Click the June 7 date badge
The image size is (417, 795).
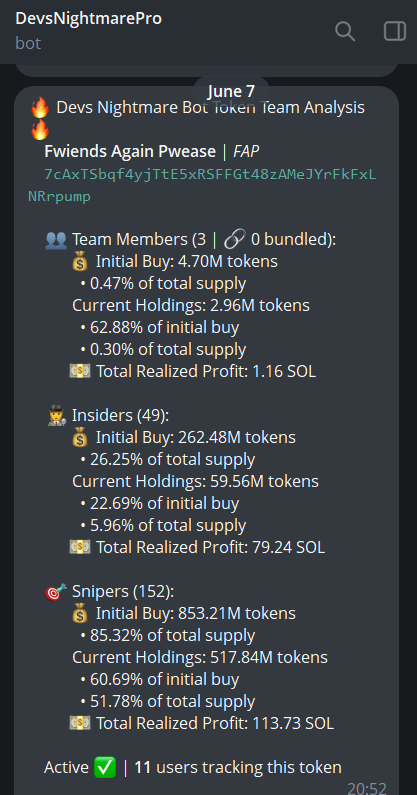click(x=231, y=92)
